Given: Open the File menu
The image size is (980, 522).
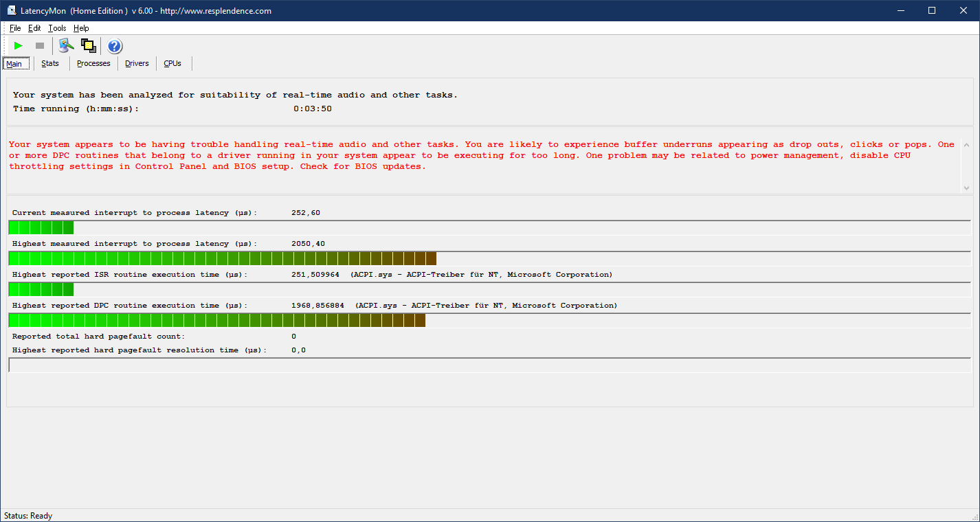Looking at the screenshot, I should [15, 28].
